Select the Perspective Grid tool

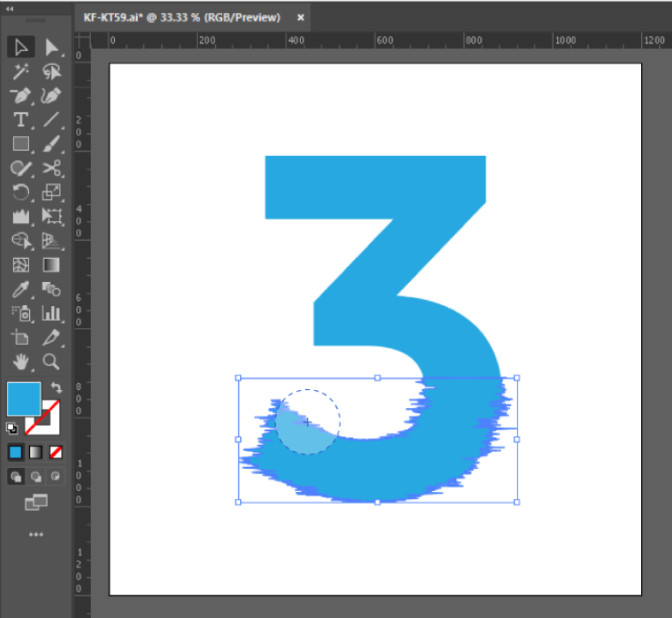pos(51,240)
